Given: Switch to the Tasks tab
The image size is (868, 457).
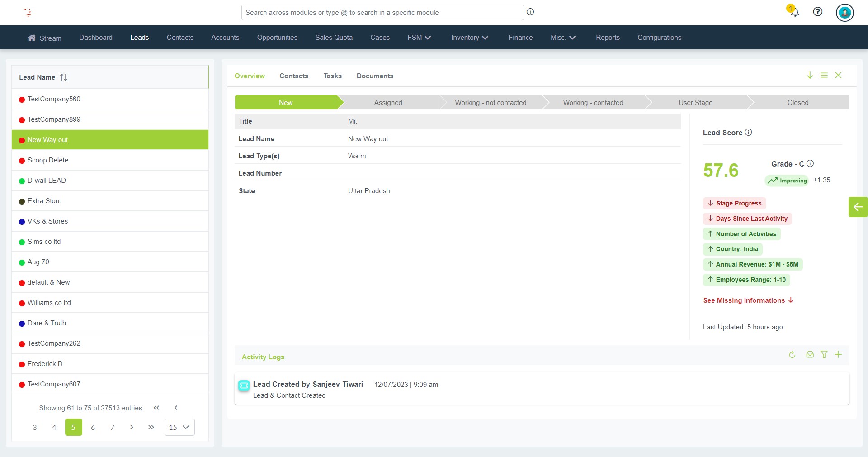Looking at the screenshot, I should pyautogui.click(x=332, y=76).
